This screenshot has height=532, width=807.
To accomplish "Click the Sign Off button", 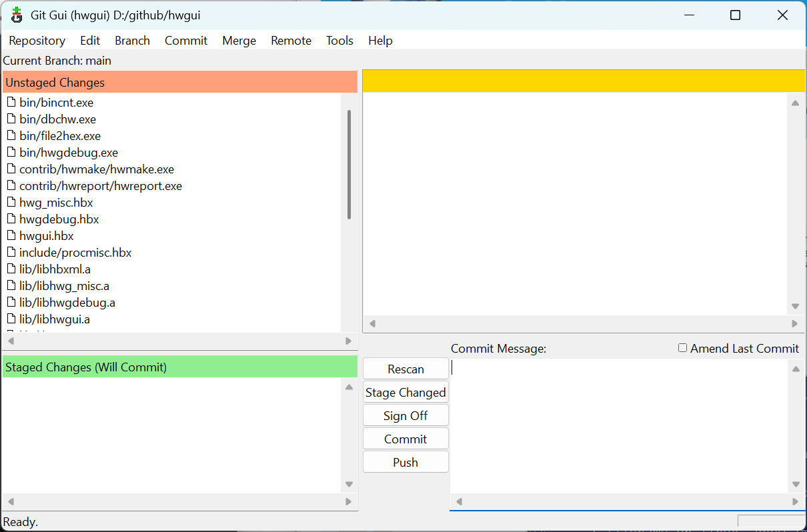I will click(x=406, y=416).
